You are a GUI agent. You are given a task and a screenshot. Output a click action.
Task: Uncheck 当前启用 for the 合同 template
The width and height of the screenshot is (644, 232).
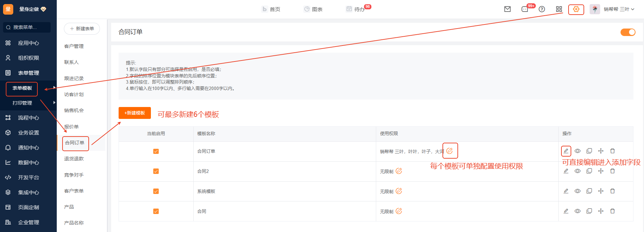(x=156, y=212)
